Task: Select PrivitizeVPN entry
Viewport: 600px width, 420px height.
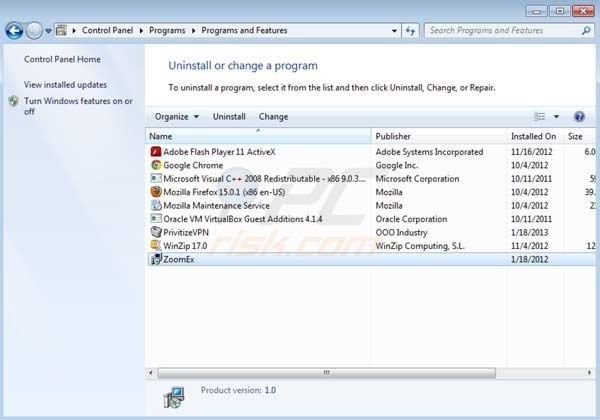Action: point(186,232)
